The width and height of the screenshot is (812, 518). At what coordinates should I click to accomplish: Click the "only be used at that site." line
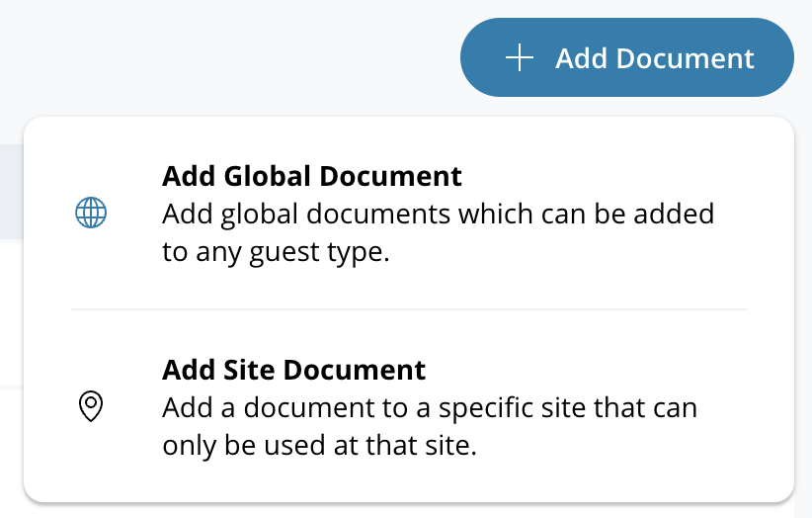[x=319, y=446]
